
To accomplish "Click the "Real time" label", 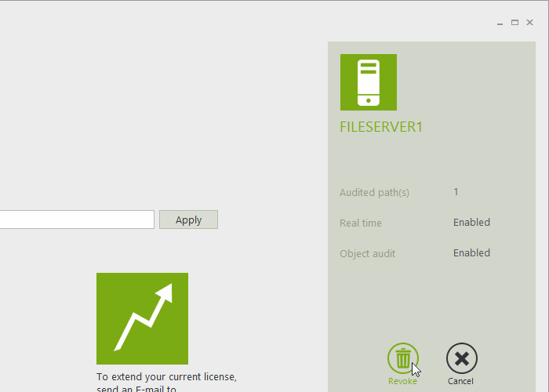I will point(361,223).
